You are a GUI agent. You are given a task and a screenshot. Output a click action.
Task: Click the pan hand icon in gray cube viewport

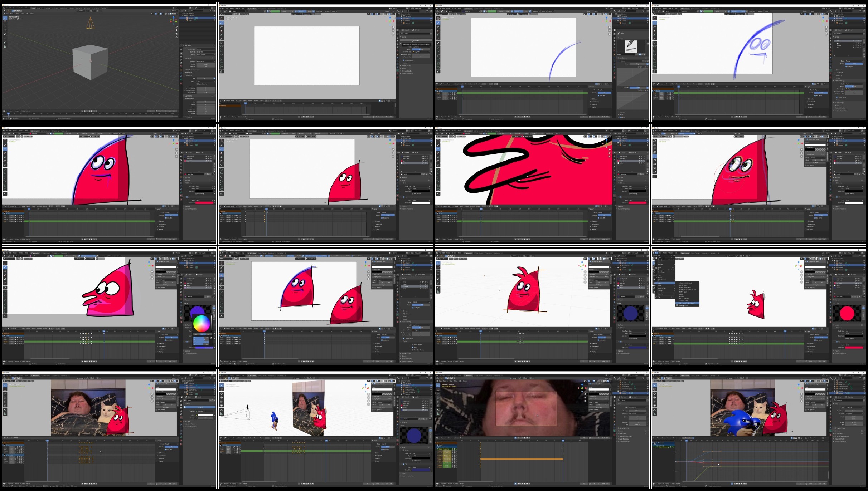coord(176,30)
